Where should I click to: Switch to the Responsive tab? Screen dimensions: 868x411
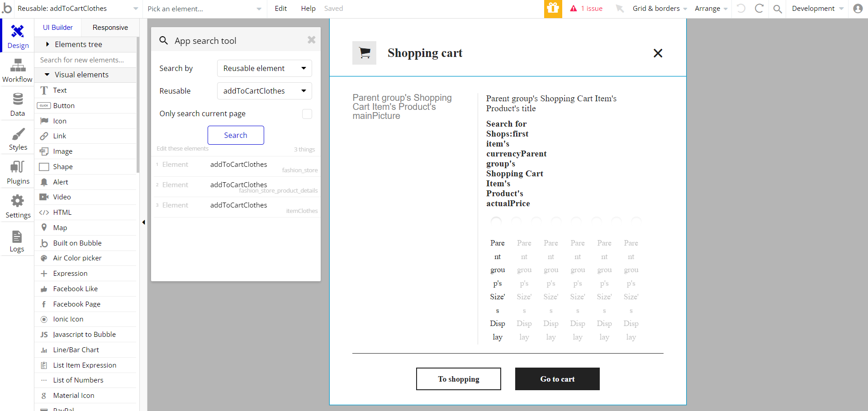[x=110, y=28]
